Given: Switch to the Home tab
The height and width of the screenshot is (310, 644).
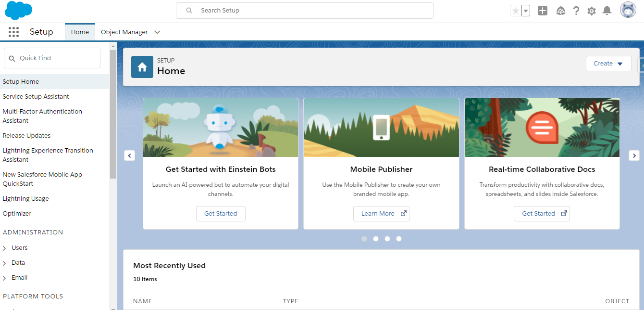Looking at the screenshot, I should click(x=80, y=32).
